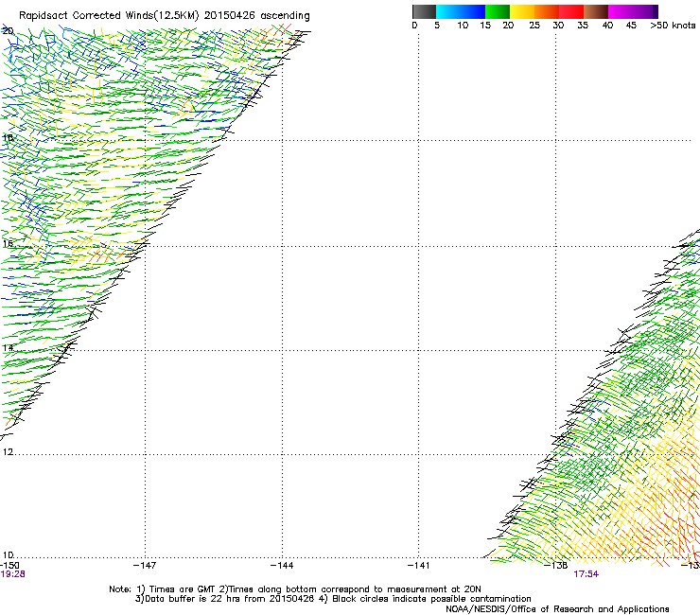Click the NOAA/NESDIS Office of Research credit
Image resolution: width=700 pixels, height=615 pixels.
pos(557,609)
